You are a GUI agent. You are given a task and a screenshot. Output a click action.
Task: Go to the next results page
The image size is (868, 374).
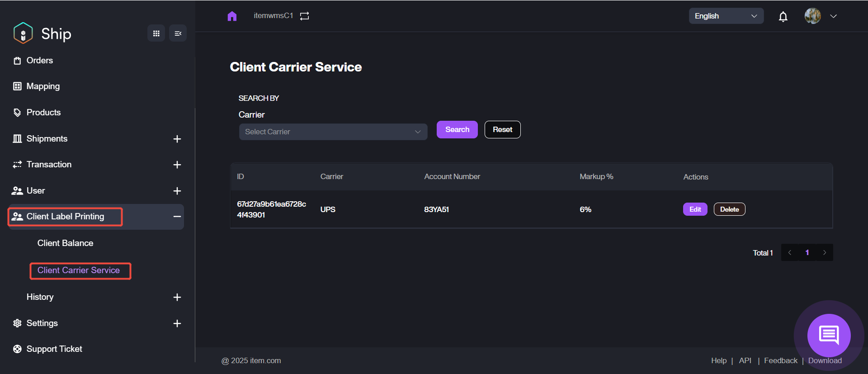[824, 253]
